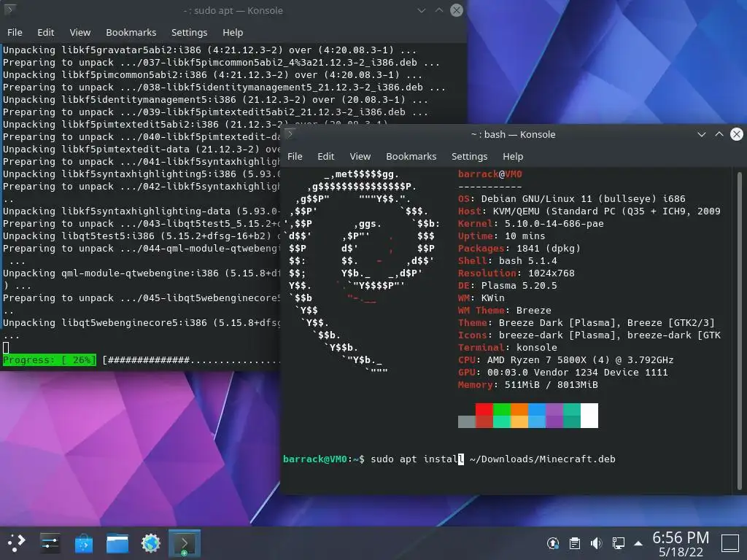Close the sudo apt Konsole window
Image resolution: width=747 pixels, height=560 pixels.
[457, 10]
